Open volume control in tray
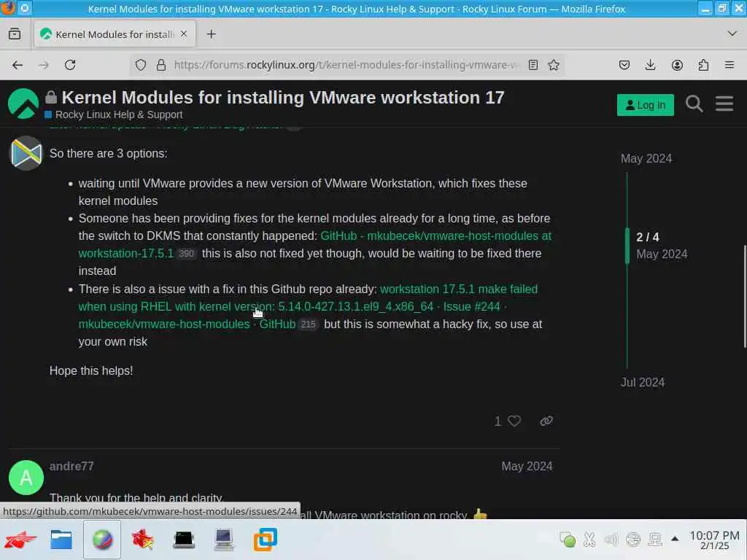 point(611,539)
